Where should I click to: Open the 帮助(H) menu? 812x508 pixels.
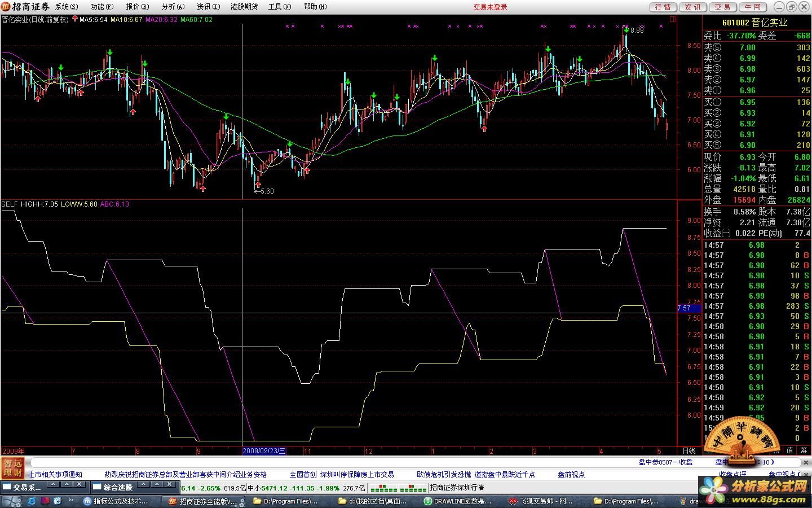(315, 7)
